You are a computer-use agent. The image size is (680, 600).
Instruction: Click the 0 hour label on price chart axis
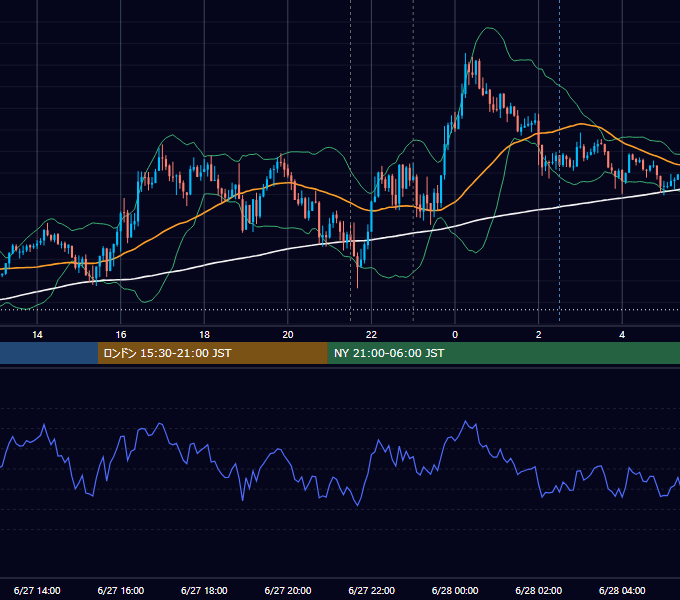tap(455, 335)
